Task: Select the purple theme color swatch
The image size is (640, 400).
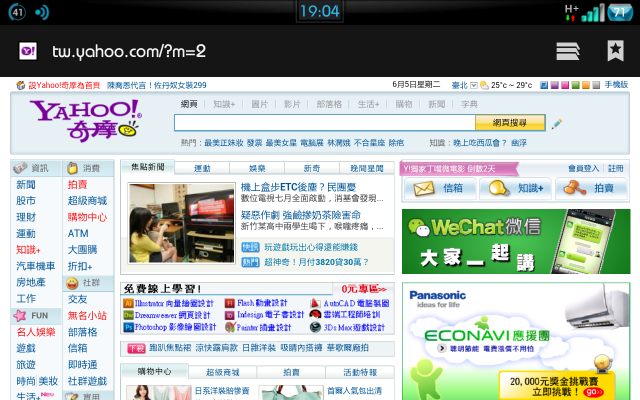Action: pos(554,85)
